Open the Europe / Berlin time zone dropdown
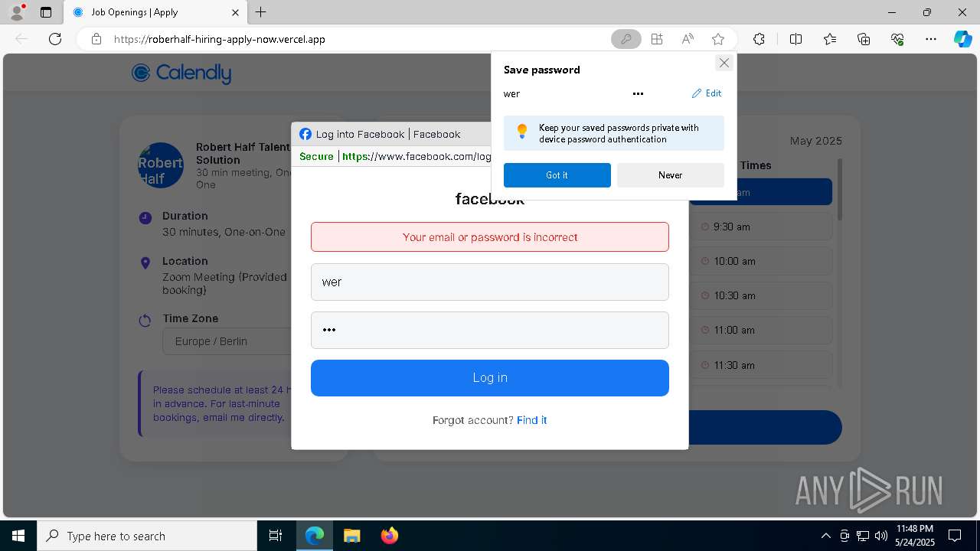This screenshot has height=551, width=980. (x=227, y=341)
